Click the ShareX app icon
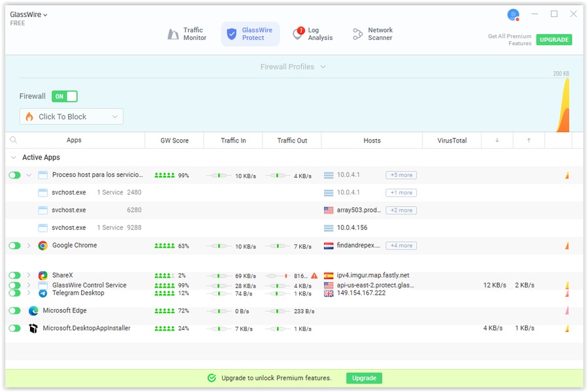 click(42, 276)
